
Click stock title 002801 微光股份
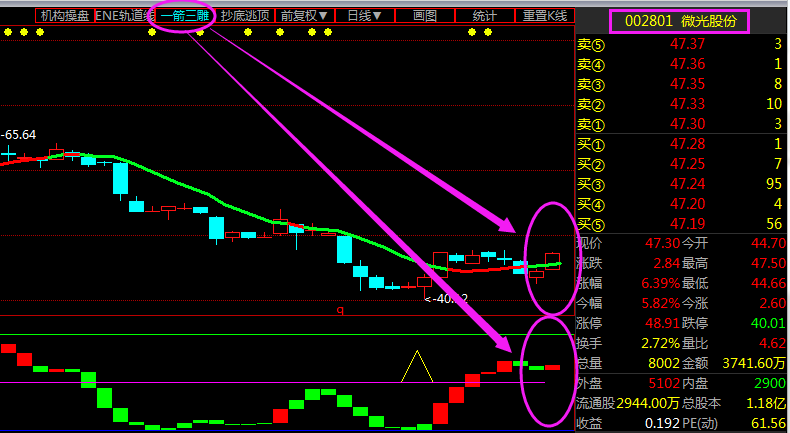pos(678,21)
